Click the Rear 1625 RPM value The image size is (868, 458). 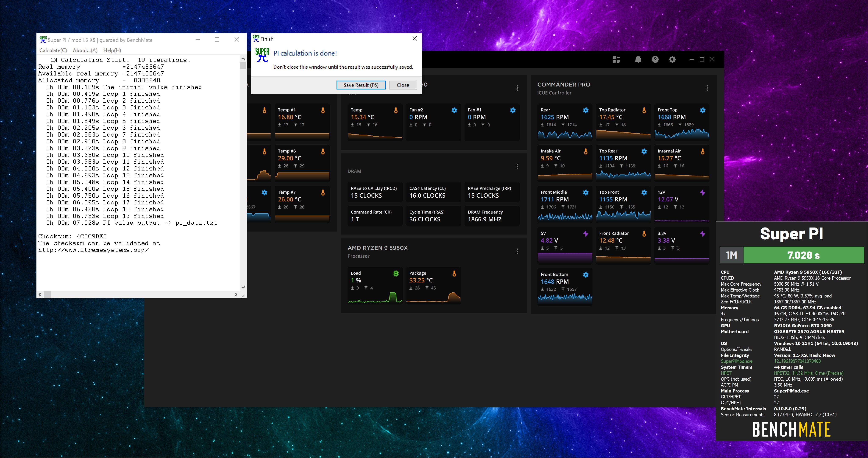555,117
